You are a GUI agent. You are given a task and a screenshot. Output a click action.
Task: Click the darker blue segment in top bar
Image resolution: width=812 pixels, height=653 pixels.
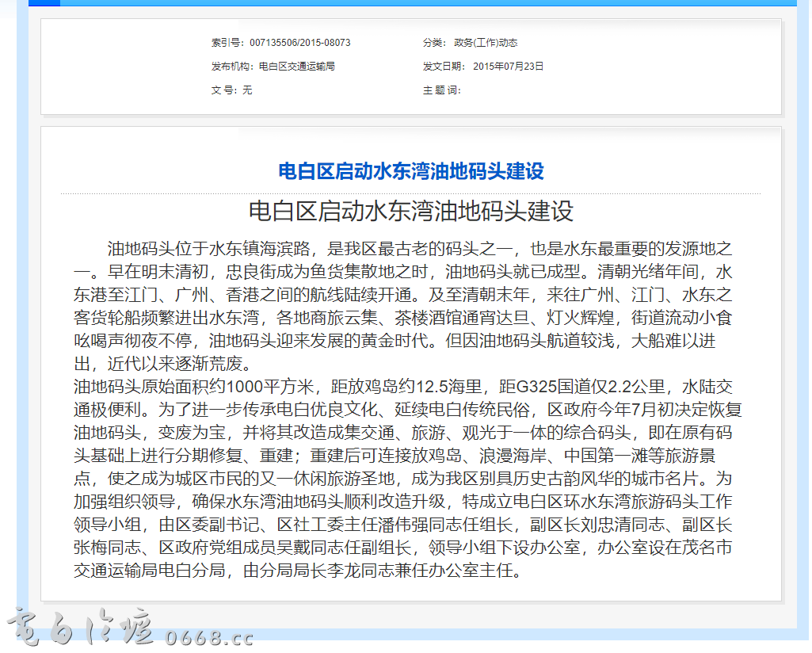tap(44, 3)
